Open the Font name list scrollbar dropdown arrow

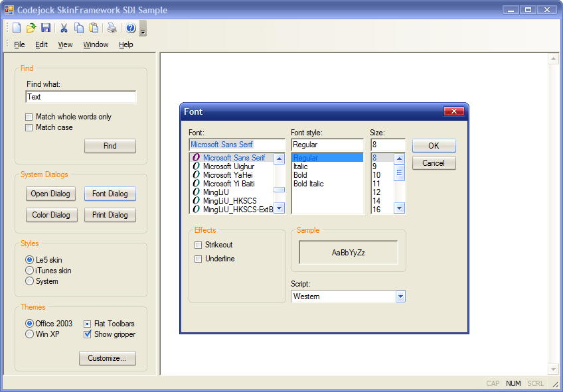tap(280, 208)
